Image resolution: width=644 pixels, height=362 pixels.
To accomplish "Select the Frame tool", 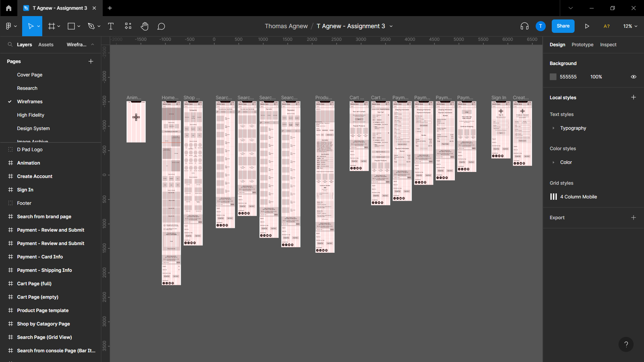I will pos(52,26).
